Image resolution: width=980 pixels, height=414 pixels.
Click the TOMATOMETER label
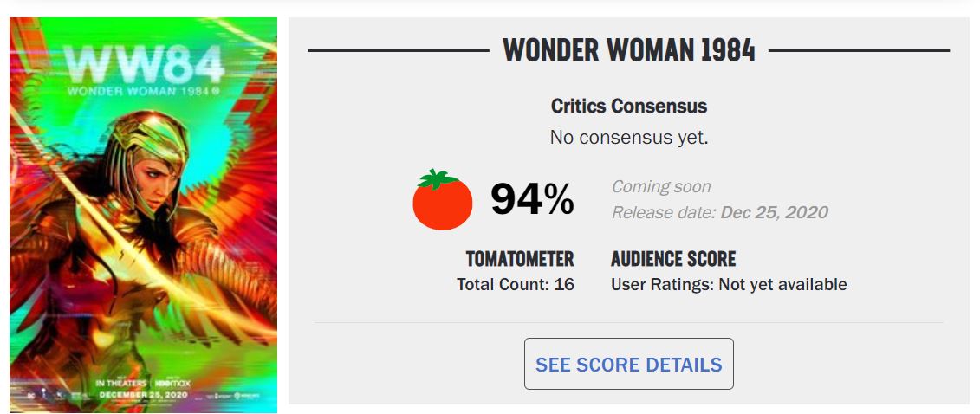coord(519,259)
